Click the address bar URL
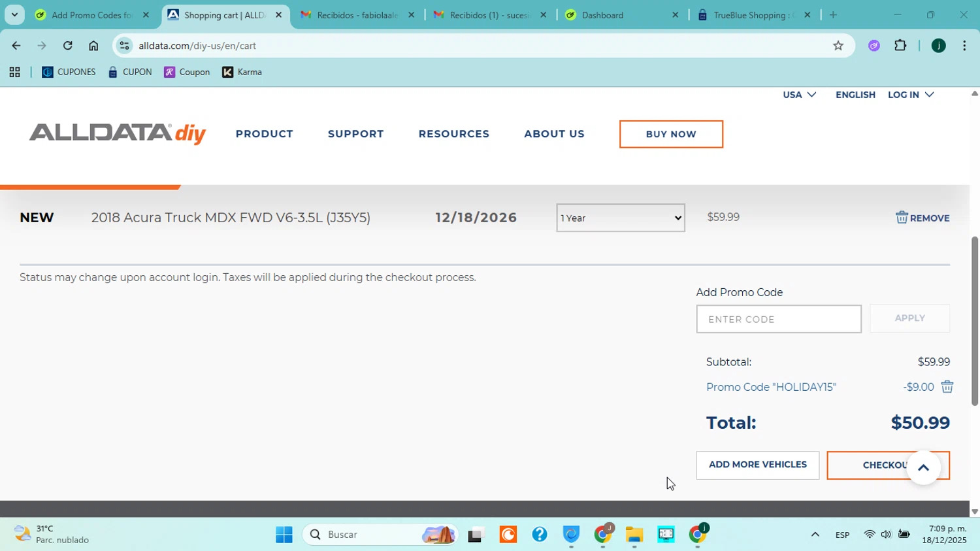 (x=197, y=46)
